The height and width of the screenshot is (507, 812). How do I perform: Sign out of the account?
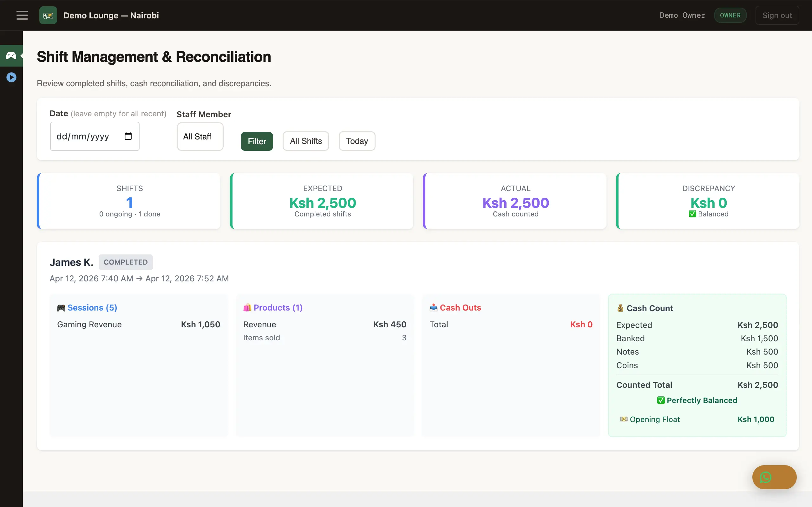pyautogui.click(x=777, y=15)
